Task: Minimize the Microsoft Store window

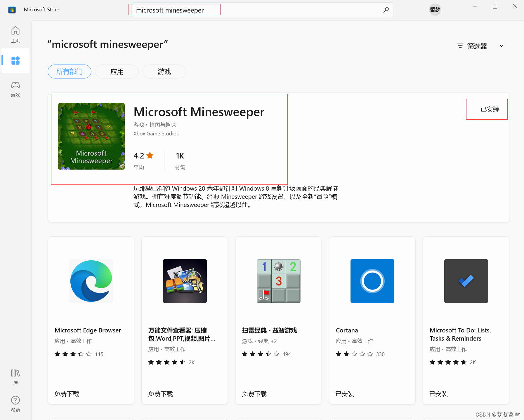Action: click(475, 6)
